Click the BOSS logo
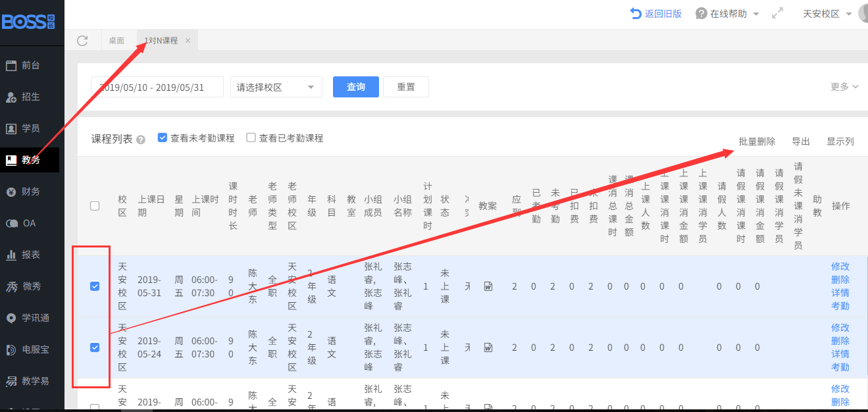 pos(28,21)
